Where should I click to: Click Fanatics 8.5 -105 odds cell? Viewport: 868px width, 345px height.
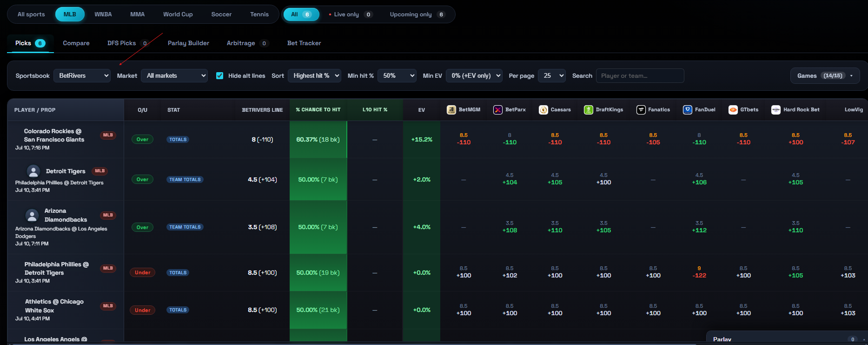tap(653, 139)
